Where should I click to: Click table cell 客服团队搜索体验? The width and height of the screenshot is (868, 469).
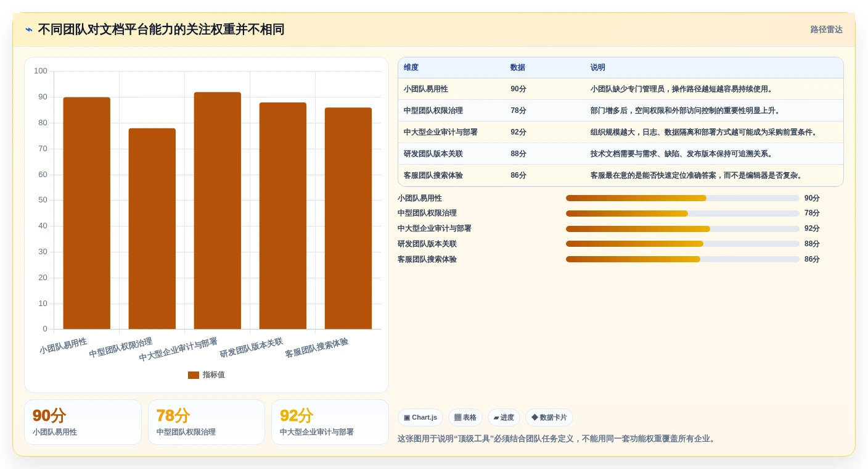(433, 175)
